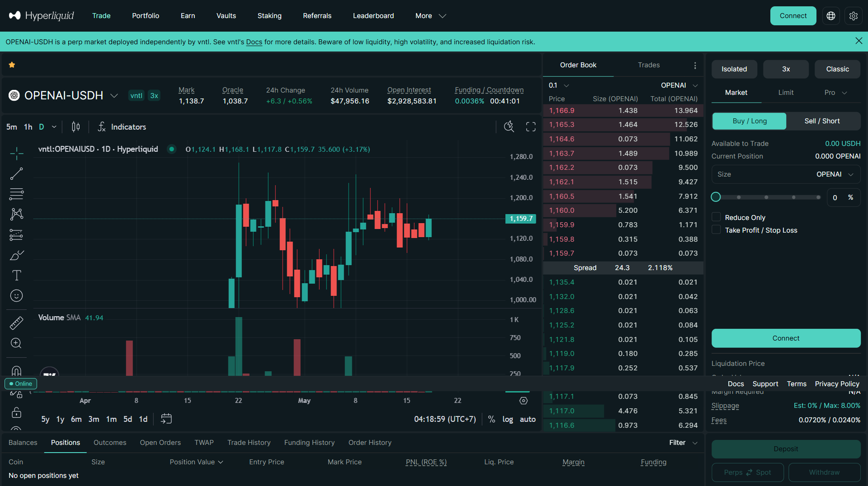The image size is (868, 486).
Task: Select Buy / Long side
Action: (x=750, y=121)
